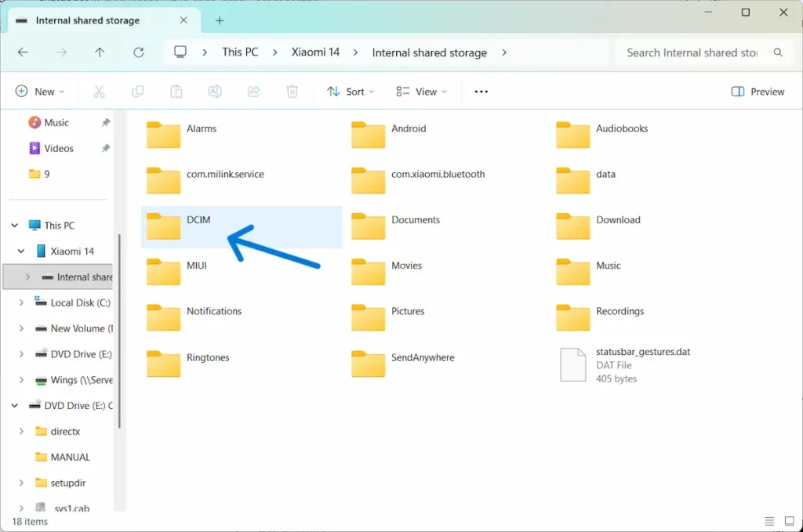Collapse the This PC tree node
Screen dimensions: 803x532
[15, 225]
